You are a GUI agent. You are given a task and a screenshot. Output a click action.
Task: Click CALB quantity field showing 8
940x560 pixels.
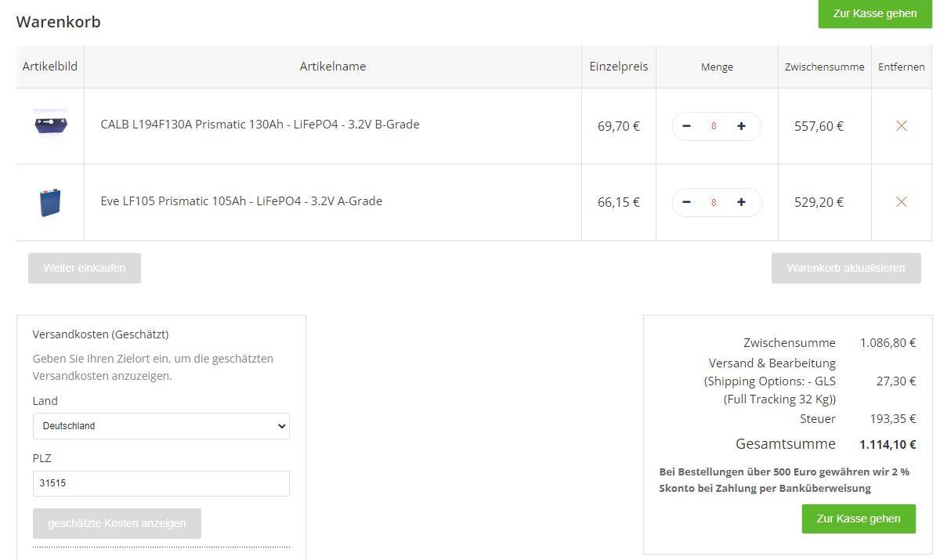[714, 126]
